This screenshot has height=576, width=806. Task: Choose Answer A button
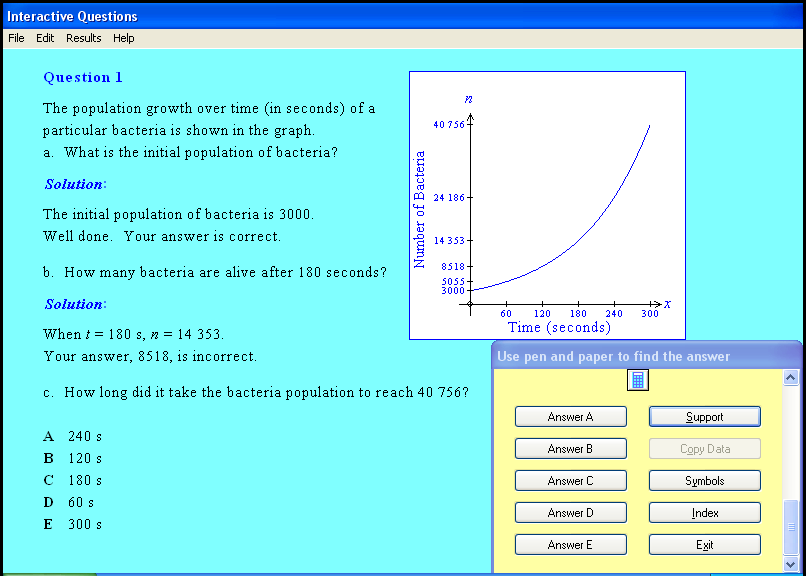(x=571, y=417)
